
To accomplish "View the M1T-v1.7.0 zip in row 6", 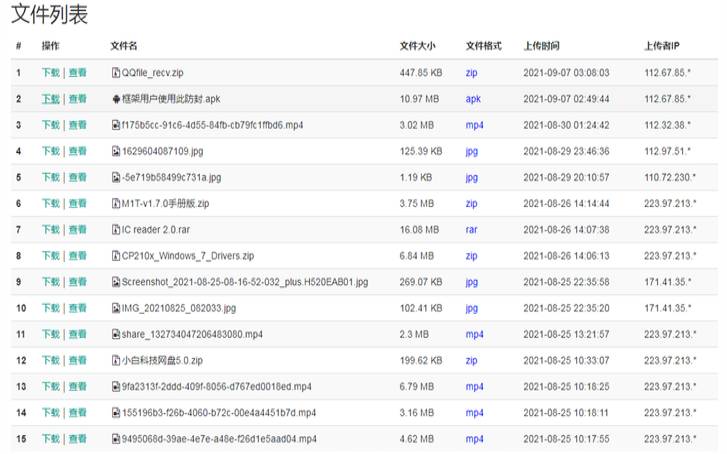I will click(77, 203).
